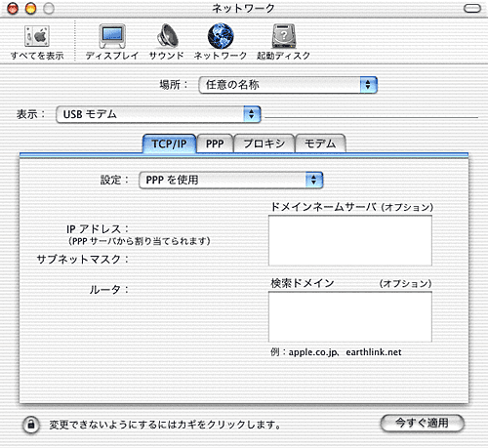488x448 pixels.
Task: Switch to the モデム tab
Action: click(320, 143)
